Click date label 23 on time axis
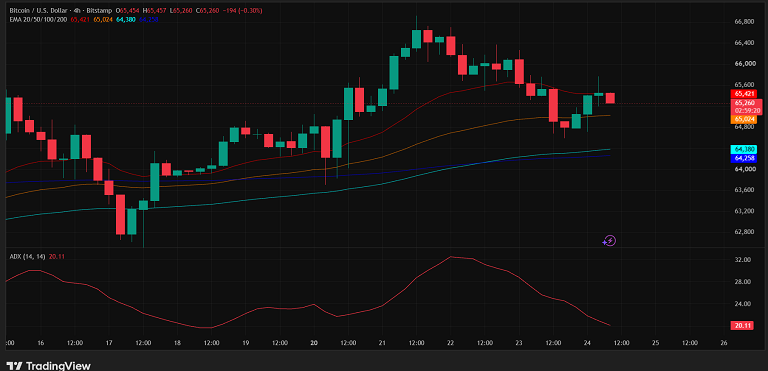The image size is (768, 371). coord(519,343)
